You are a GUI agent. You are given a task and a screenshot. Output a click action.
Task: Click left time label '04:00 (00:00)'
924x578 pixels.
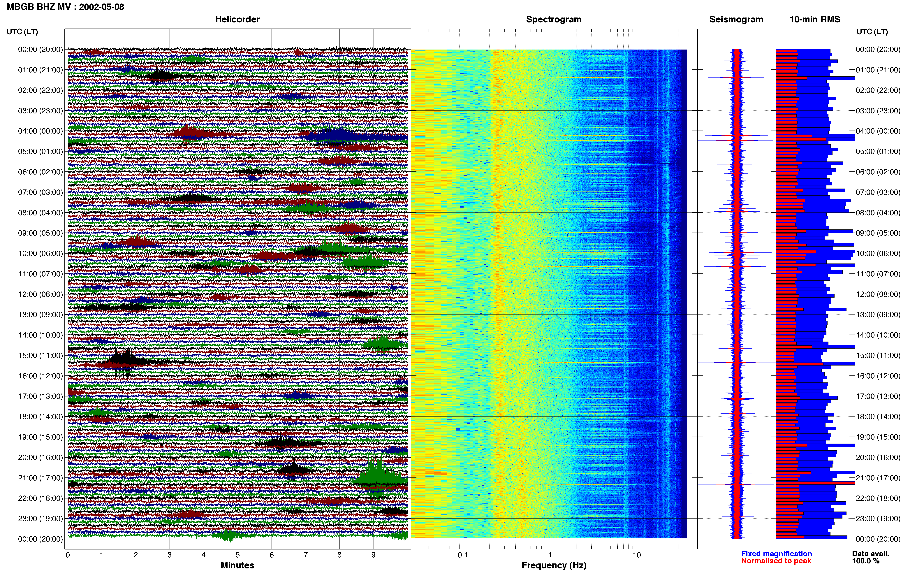tap(40, 131)
